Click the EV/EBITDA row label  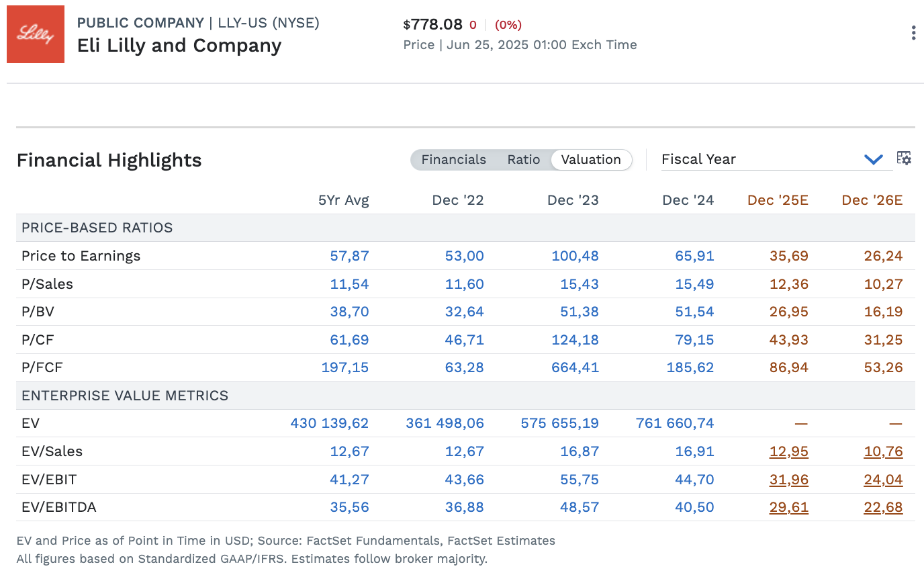[x=59, y=507]
